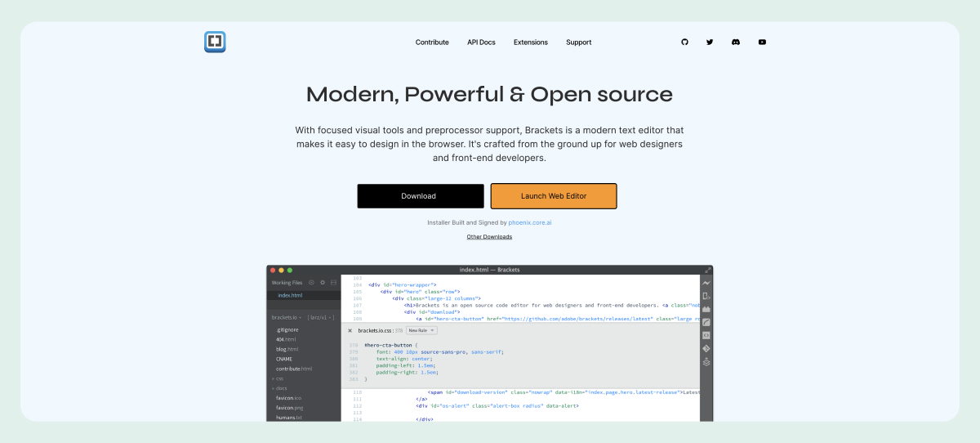This screenshot has width=980, height=443.
Task: Click the Live Preview lightning icon
Action: (706, 283)
